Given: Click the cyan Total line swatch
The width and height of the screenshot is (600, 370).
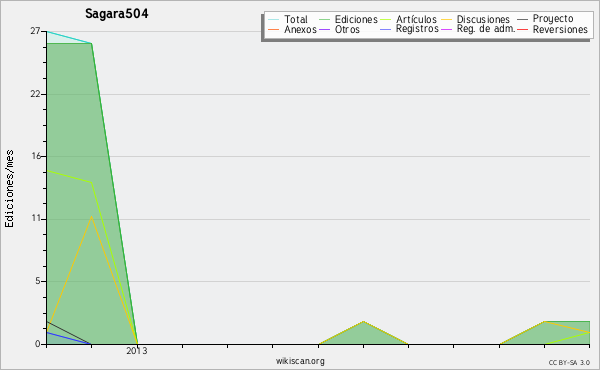Looking at the screenshot, I should click(x=274, y=20).
